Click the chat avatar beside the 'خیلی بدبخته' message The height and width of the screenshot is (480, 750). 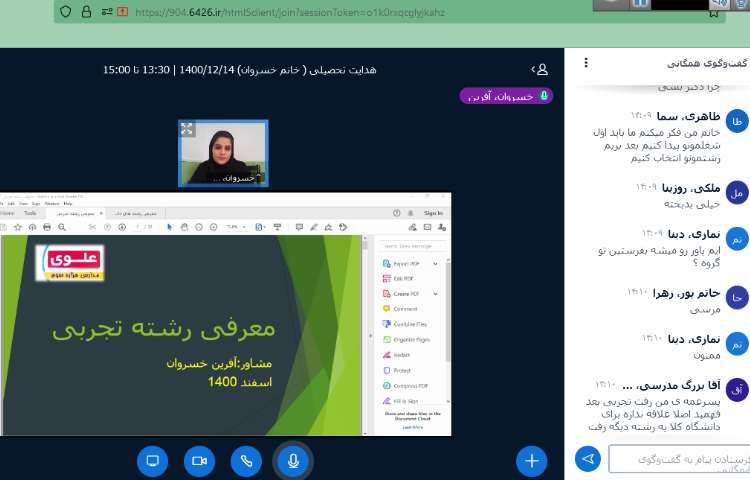coord(737,193)
